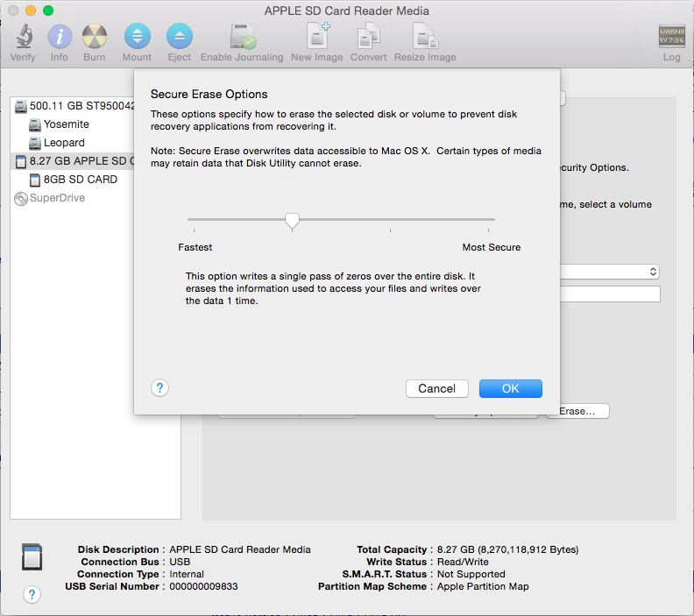The height and width of the screenshot is (616, 694).
Task: Click the S.M.A.R.T. Status Not Supported text
Action: point(471,575)
